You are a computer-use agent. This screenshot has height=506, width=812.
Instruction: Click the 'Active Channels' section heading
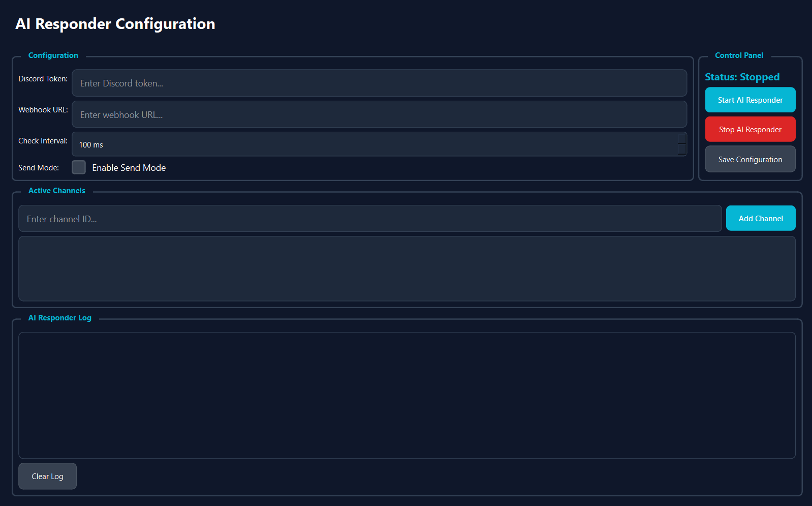tap(57, 191)
